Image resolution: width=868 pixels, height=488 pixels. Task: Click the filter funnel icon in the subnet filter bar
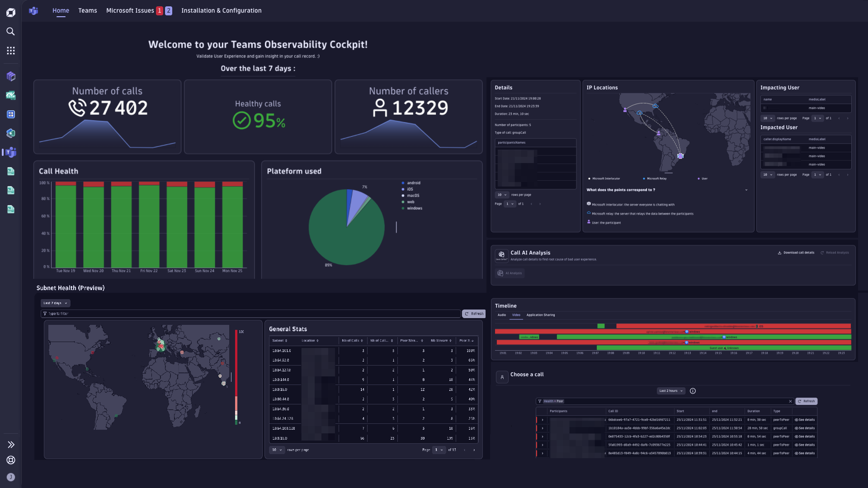[x=45, y=314]
